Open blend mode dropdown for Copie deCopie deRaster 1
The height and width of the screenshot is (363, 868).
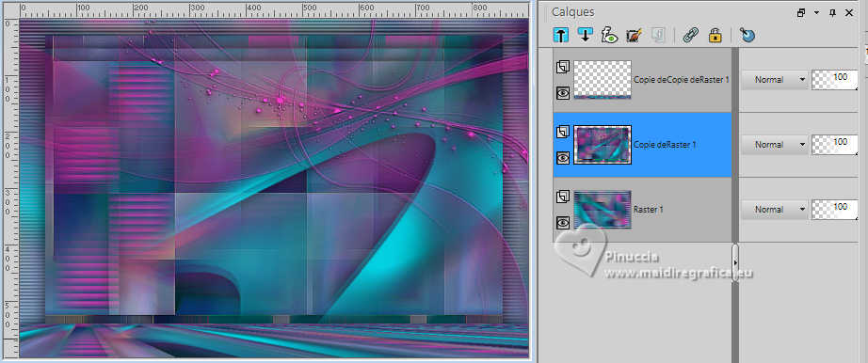(774, 80)
